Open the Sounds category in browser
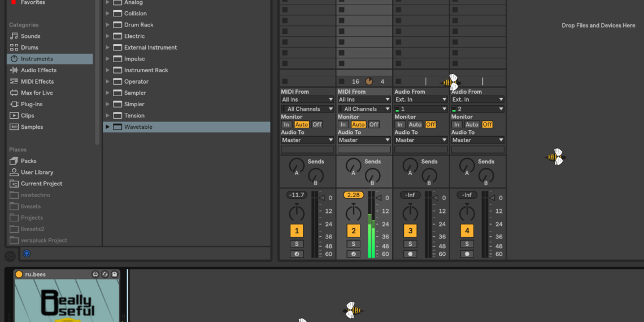This screenshot has height=322, width=644. [x=31, y=36]
